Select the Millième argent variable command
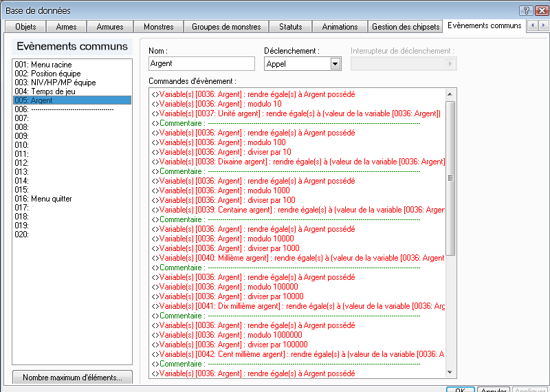The height and width of the screenshot is (392, 550). pos(298,258)
